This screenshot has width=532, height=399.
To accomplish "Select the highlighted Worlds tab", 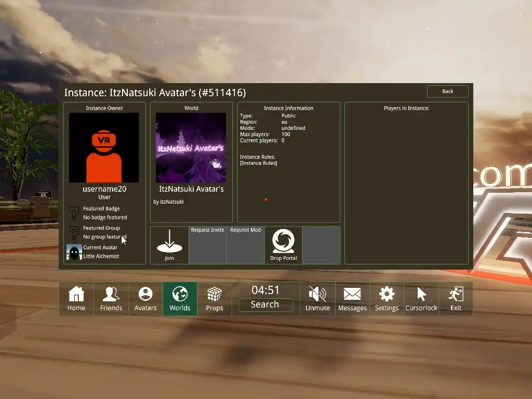I will (x=180, y=299).
